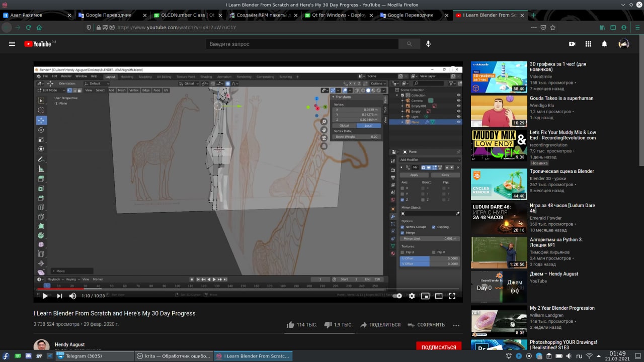
Task: Seek on the video progress bar
Action: 248,289
